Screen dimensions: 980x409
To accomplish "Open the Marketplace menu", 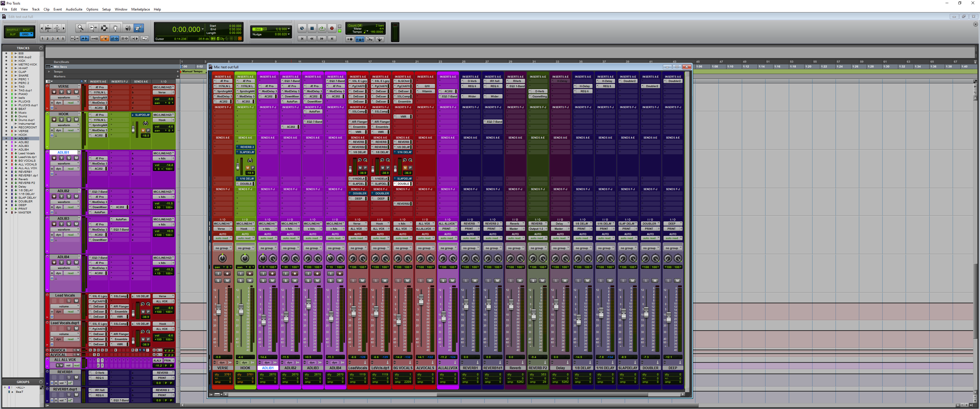I will click(x=140, y=9).
